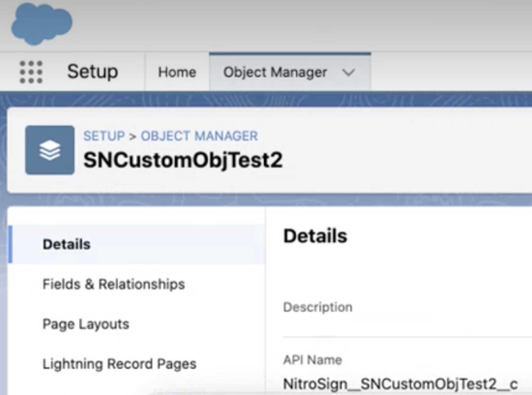Switch to the Home tab
The width and height of the screenshot is (532, 395).
point(177,72)
